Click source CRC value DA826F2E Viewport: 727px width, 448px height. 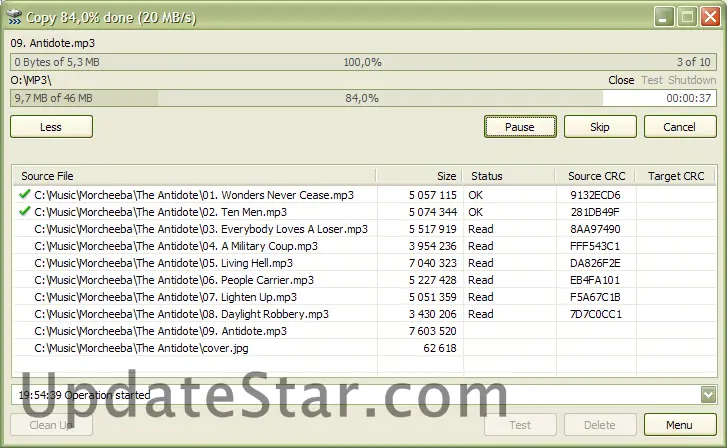point(595,263)
